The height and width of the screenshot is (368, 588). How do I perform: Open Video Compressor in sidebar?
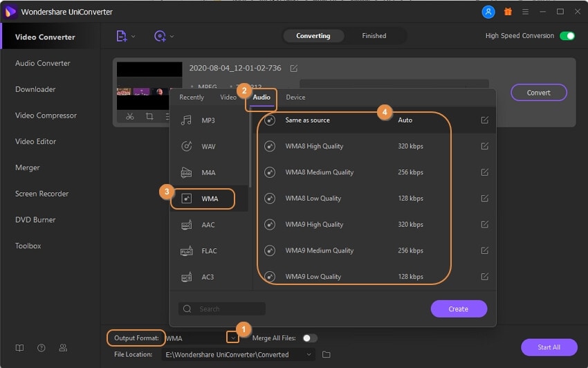(x=46, y=116)
